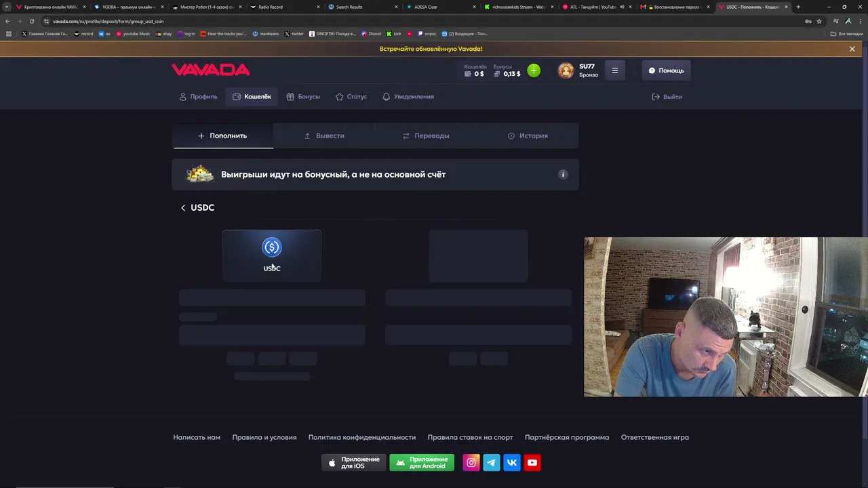
Task: Bookmark this page with star icon
Action: (819, 21)
